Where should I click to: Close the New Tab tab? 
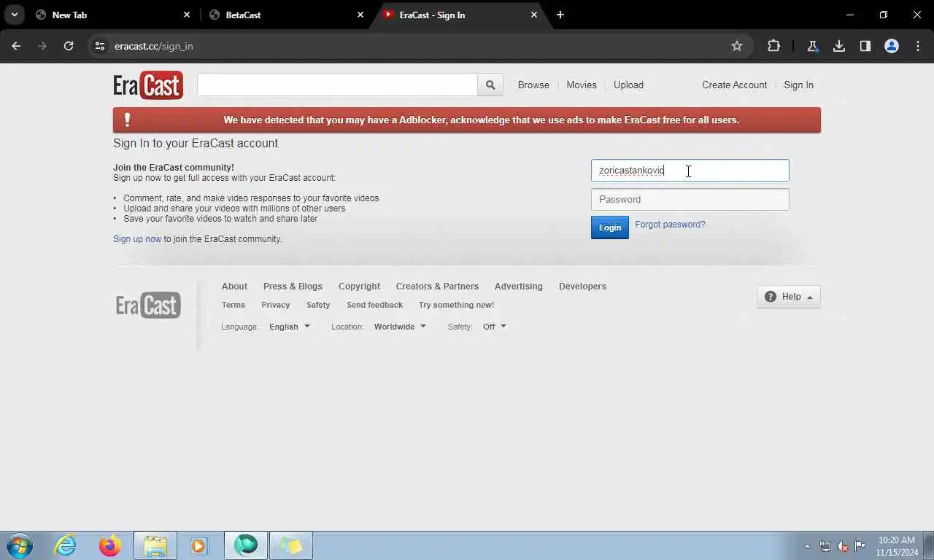[187, 15]
